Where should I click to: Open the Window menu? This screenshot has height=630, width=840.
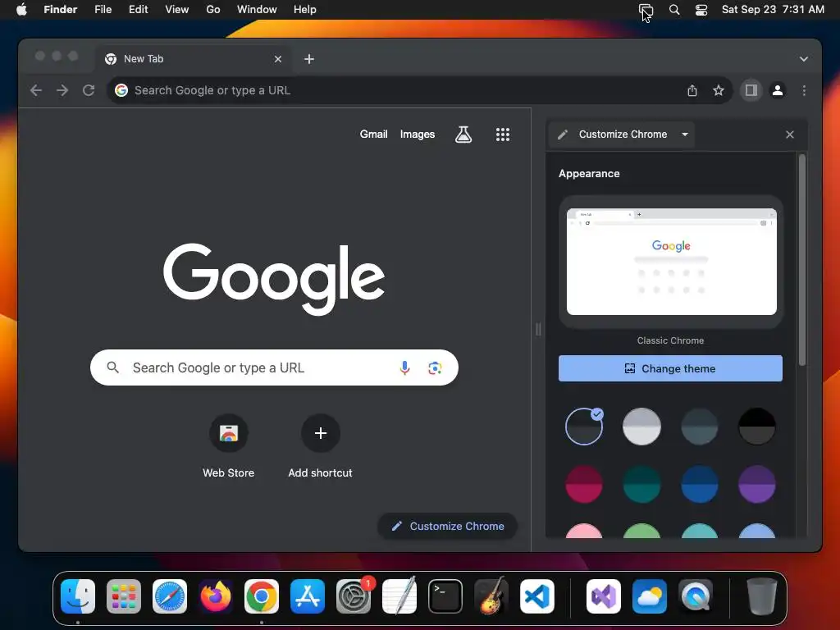(x=257, y=10)
